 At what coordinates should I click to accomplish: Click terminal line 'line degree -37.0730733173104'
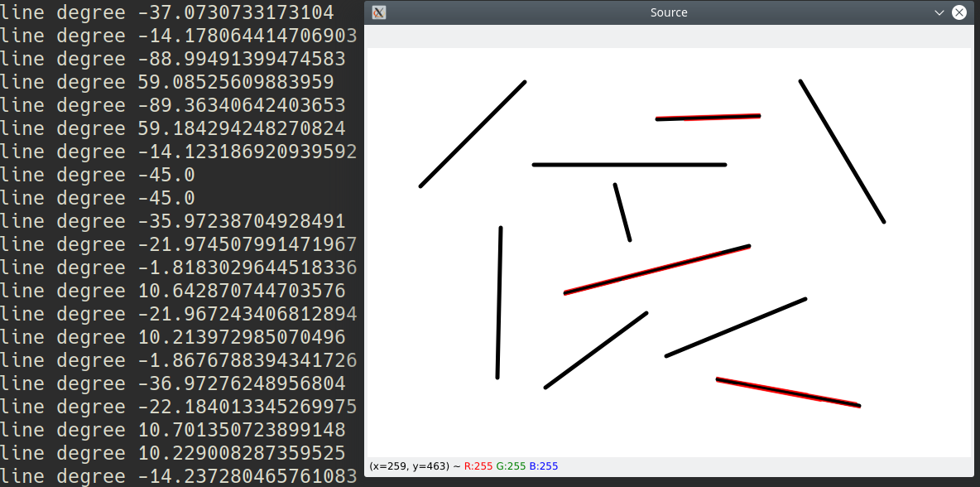pos(167,12)
